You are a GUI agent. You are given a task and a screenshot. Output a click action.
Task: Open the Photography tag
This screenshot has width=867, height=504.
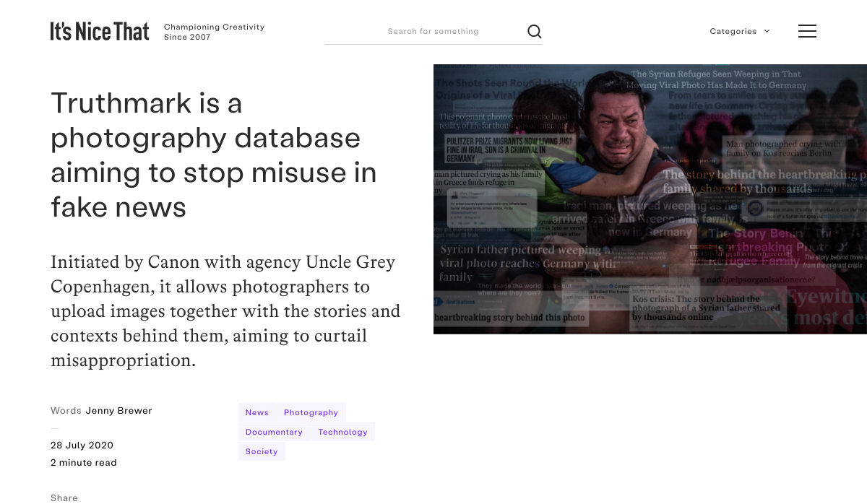pyautogui.click(x=311, y=412)
